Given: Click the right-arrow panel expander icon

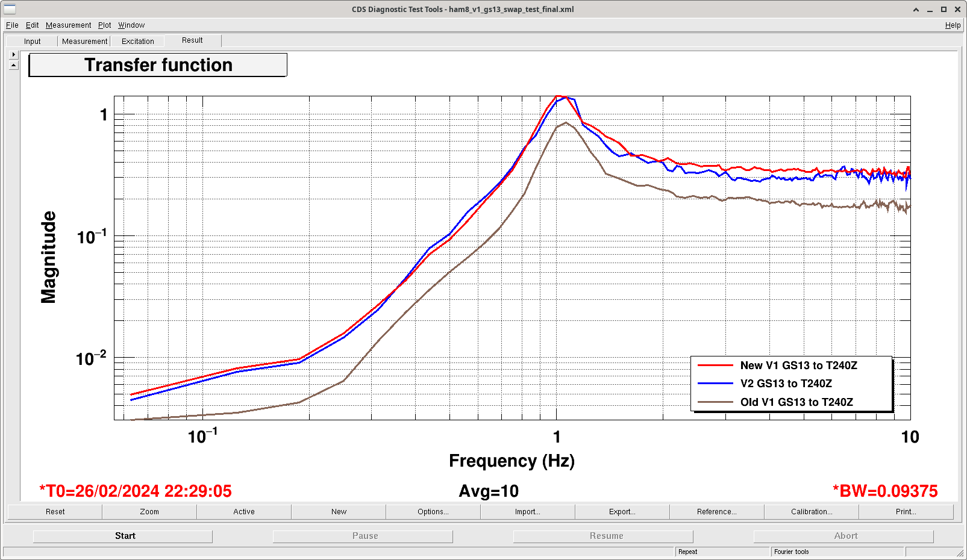Looking at the screenshot, I should 13,54.
